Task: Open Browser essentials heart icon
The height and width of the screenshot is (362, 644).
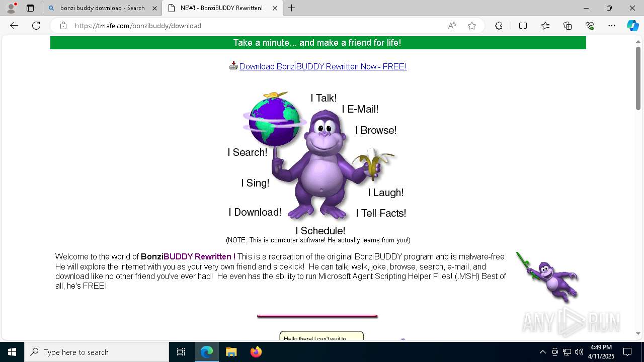Action: tap(590, 26)
